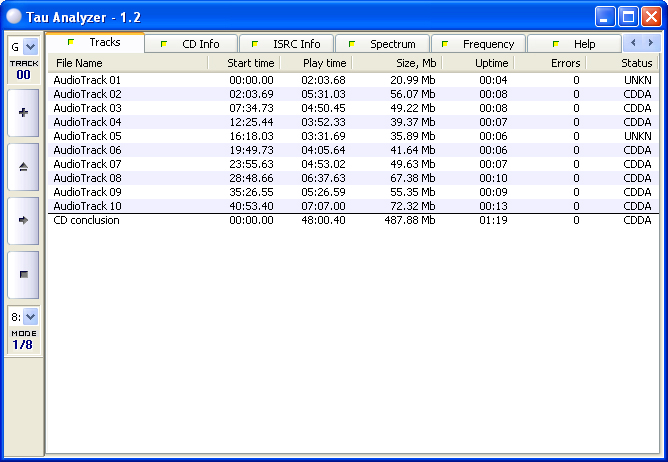Switch to the CD Info tab
This screenshot has height=462, width=668.
pyautogui.click(x=194, y=44)
